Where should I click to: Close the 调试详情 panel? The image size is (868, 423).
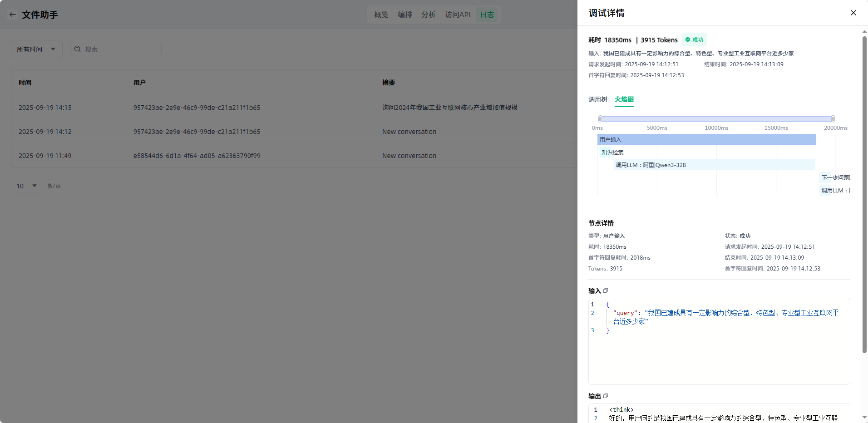point(853,13)
